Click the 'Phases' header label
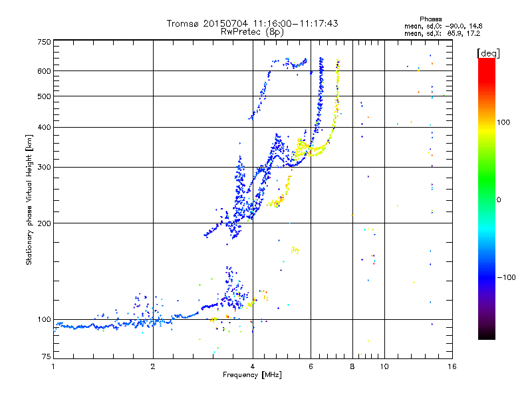532x399 pixels. tap(430, 19)
